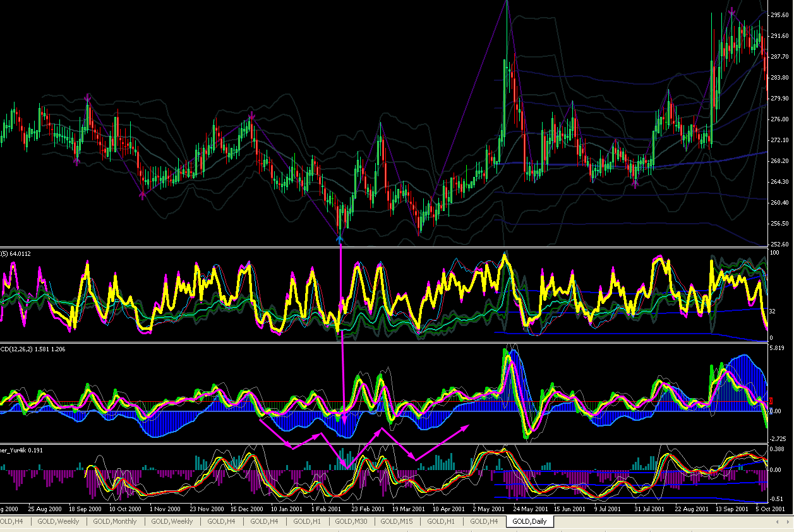The height and width of the screenshot is (532, 794).
Task: Click the 295.60 price level on the scale
Action: tap(779, 15)
